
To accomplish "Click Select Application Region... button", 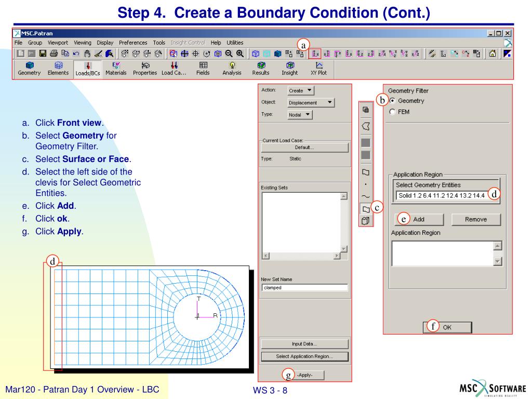I will point(304,356).
